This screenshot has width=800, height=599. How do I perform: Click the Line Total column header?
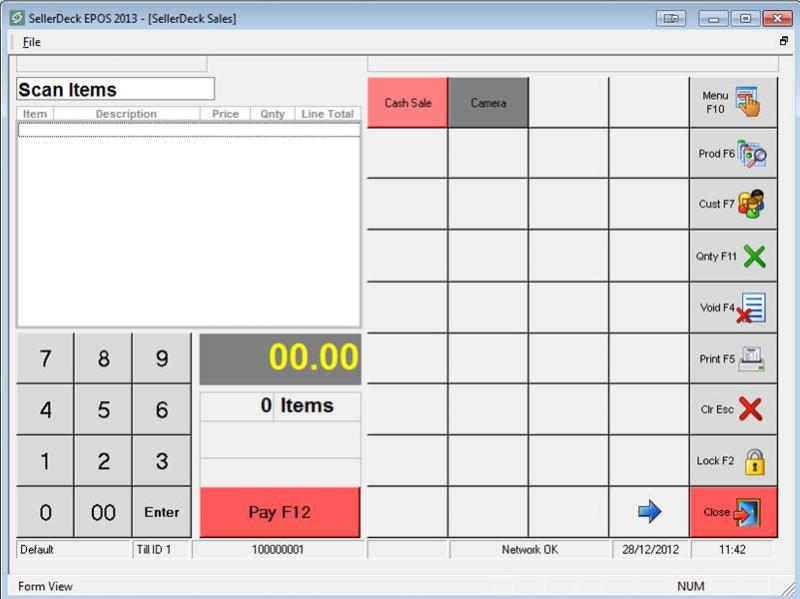(328, 114)
